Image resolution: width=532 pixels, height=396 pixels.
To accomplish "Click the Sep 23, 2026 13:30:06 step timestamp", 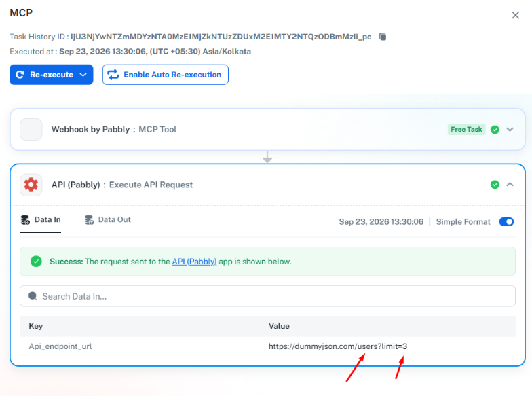I will tap(381, 221).
